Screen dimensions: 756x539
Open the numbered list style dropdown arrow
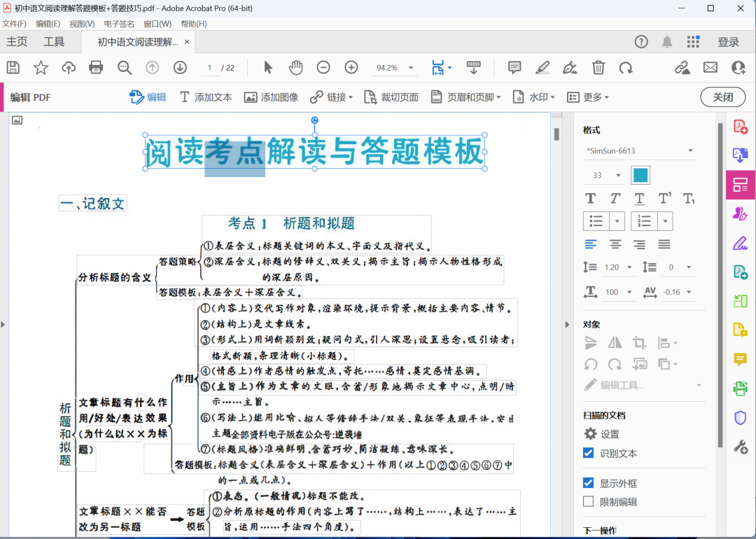pyautogui.click(x=665, y=221)
